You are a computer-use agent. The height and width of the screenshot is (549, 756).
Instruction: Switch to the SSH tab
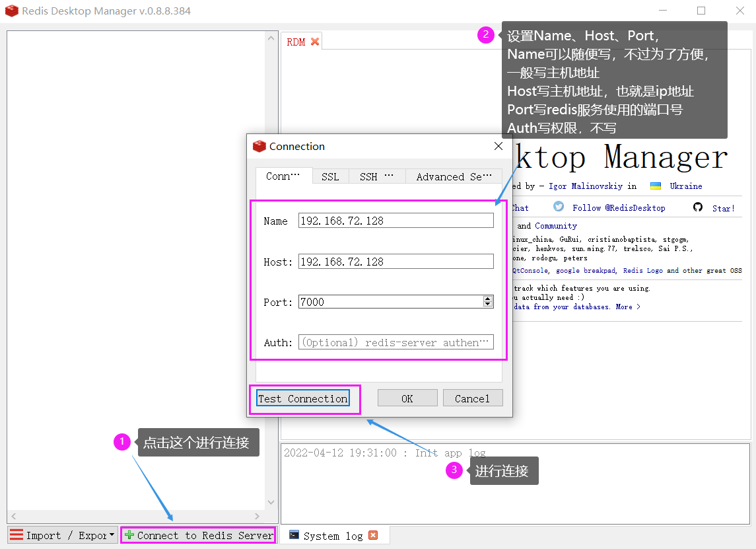click(376, 176)
